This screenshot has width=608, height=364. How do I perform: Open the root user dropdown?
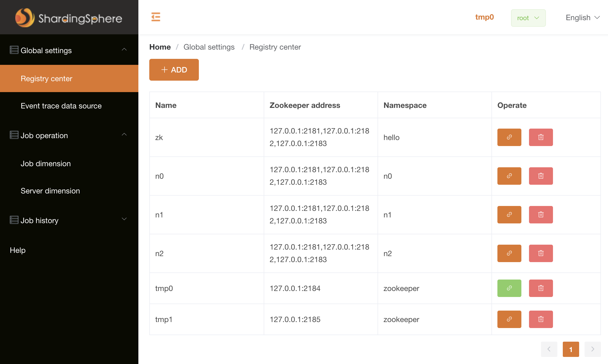[x=528, y=18]
